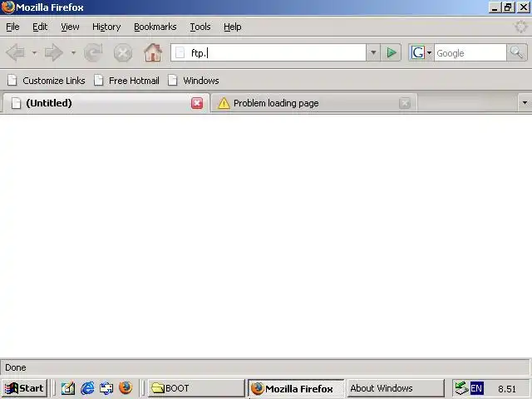Open the Help menu

233,27
